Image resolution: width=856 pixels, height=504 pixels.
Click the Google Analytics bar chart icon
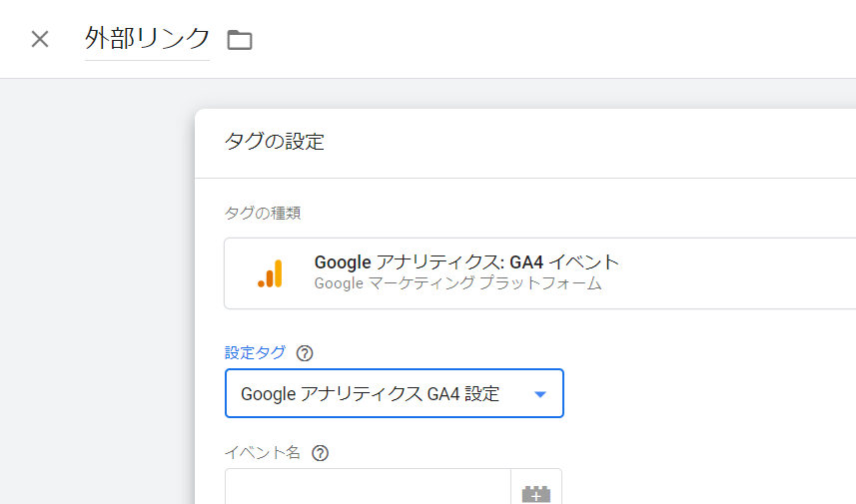pos(270,273)
